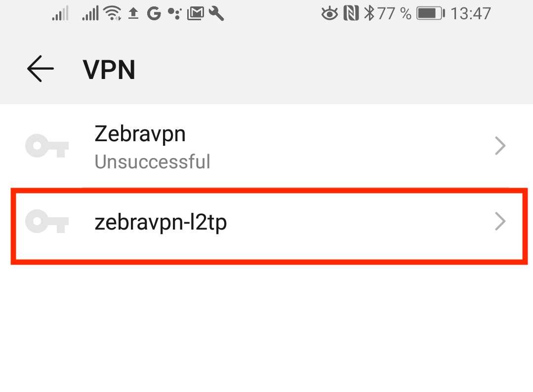Tap the Wi-Fi status icon
Viewport: 533px width, 392px height.
pos(113,14)
